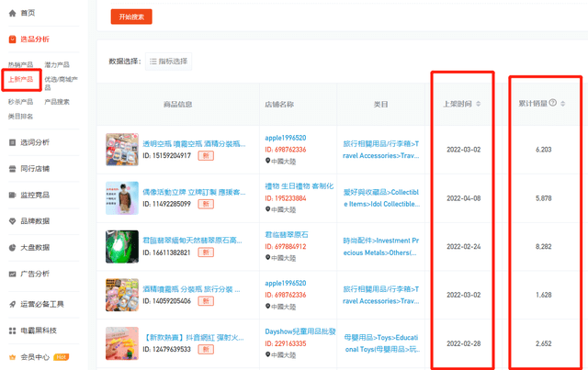Open 品牌数据 menu item
The image size is (588, 370).
tap(35, 221)
